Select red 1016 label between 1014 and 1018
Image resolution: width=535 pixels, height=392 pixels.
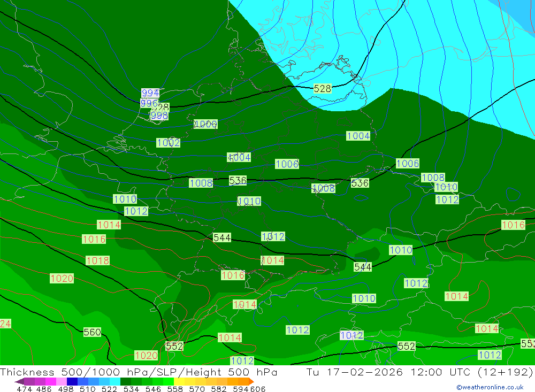click(94, 239)
